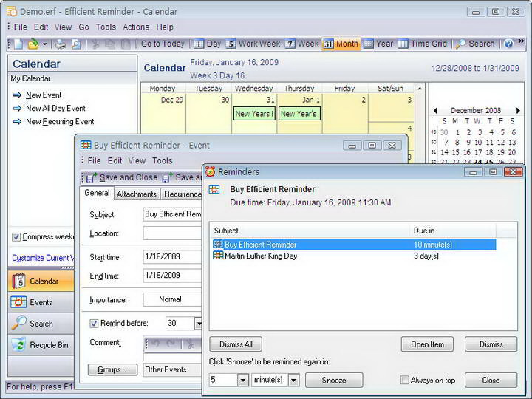Open Print Preview from the toolbar
The height and width of the screenshot is (399, 532).
click(75, 44)
